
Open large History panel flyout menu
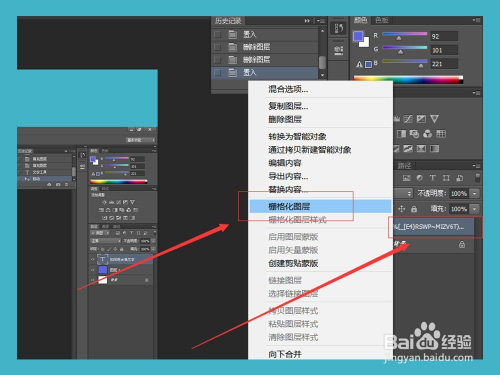click(321, 21)
